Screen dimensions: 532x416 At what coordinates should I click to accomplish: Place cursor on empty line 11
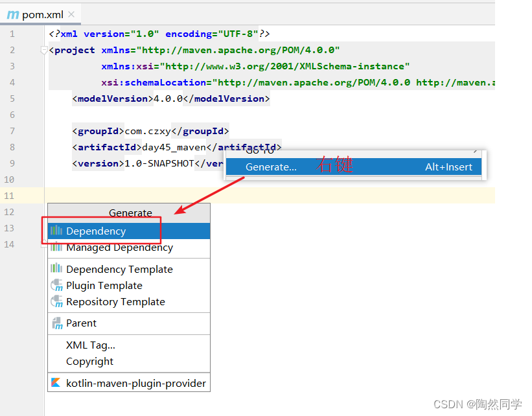point(270,196)
